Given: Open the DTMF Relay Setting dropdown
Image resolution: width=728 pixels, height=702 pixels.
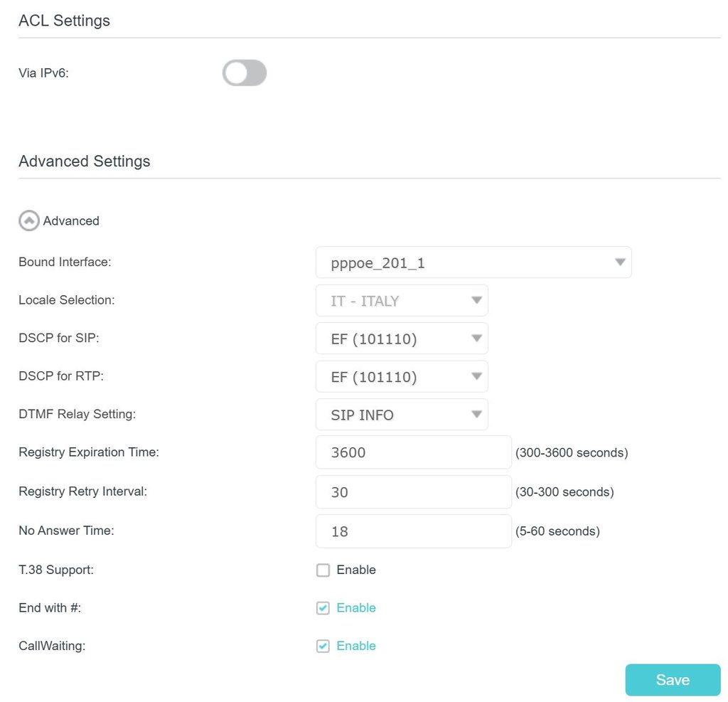Looking at the screenshot, I should click(402, 415).
